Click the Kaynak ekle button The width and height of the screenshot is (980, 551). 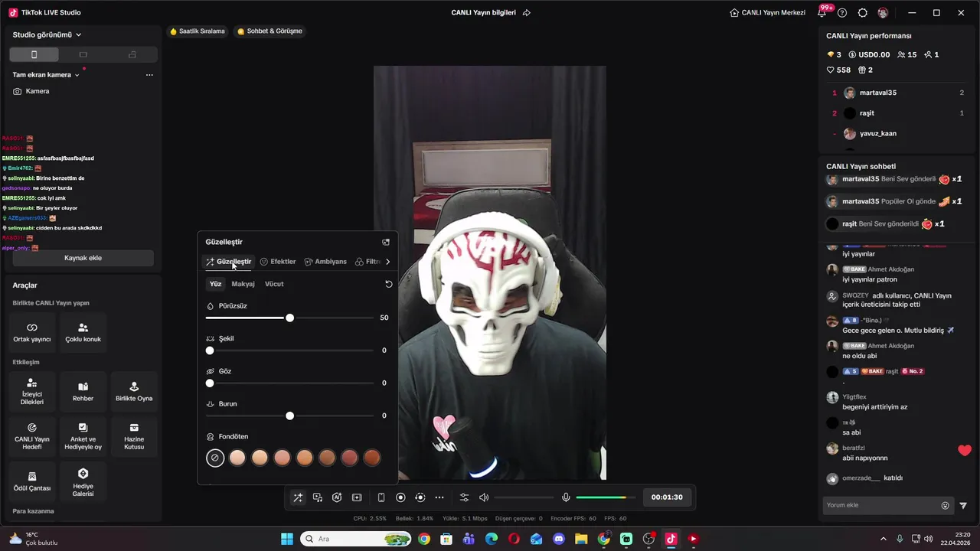click(x=83, y=258)
